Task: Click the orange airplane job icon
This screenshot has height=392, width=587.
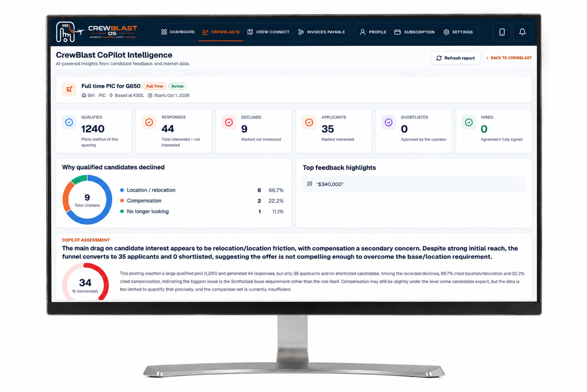Action: tap(69, 89)
